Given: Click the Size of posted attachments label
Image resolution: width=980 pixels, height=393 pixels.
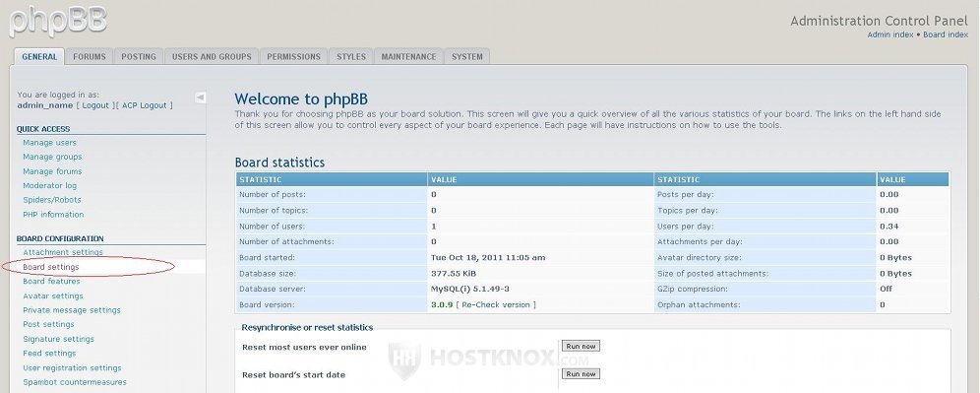Looking at the screenshot, I should [x=713, y=274].
